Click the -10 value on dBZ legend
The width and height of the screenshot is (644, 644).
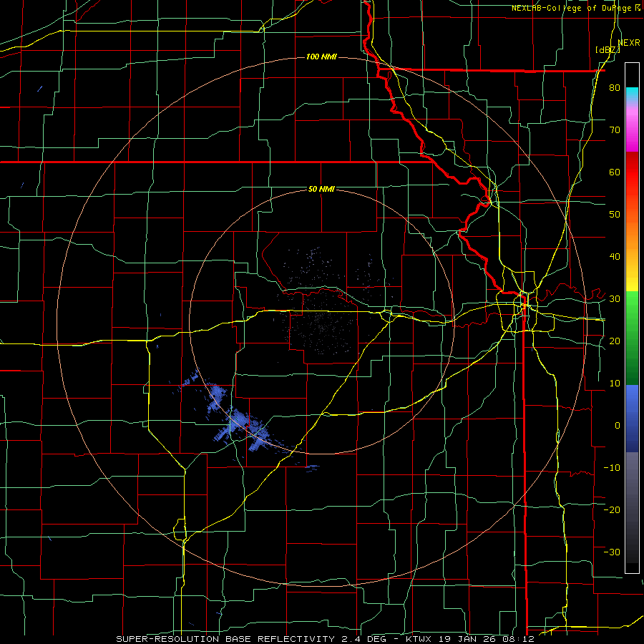pyautogui.click(x=612, y=467)
